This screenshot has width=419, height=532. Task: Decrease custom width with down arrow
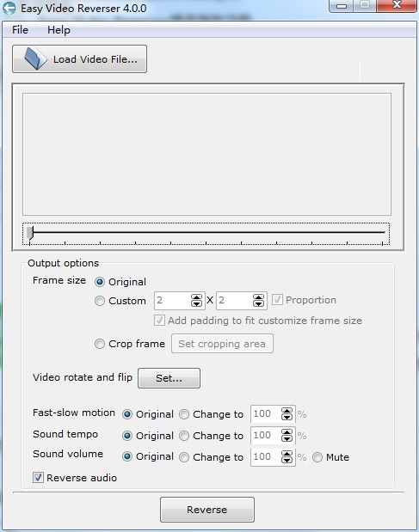pyautogui.click(x=196, y=303)
